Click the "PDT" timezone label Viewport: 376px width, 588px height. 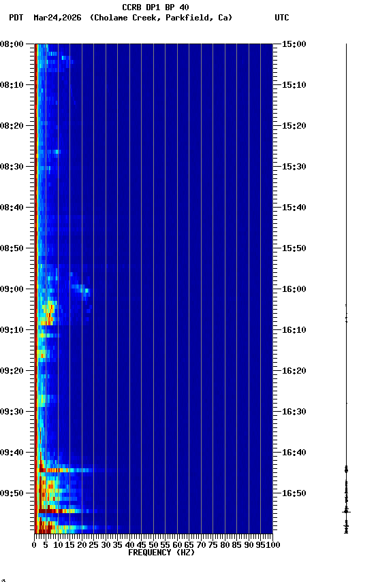(16, 18)
